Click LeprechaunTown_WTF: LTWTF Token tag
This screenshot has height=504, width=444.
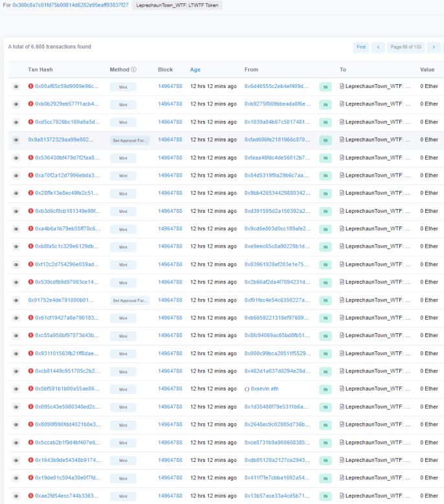(x=177, y=5)
